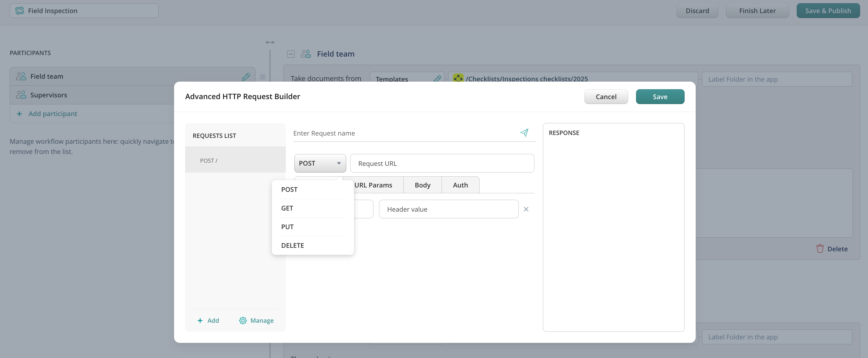Image resolution: width=868 pixels, height=358 pixels.
Task: Click the plus icon next to Add
Action: click(200, 320)
